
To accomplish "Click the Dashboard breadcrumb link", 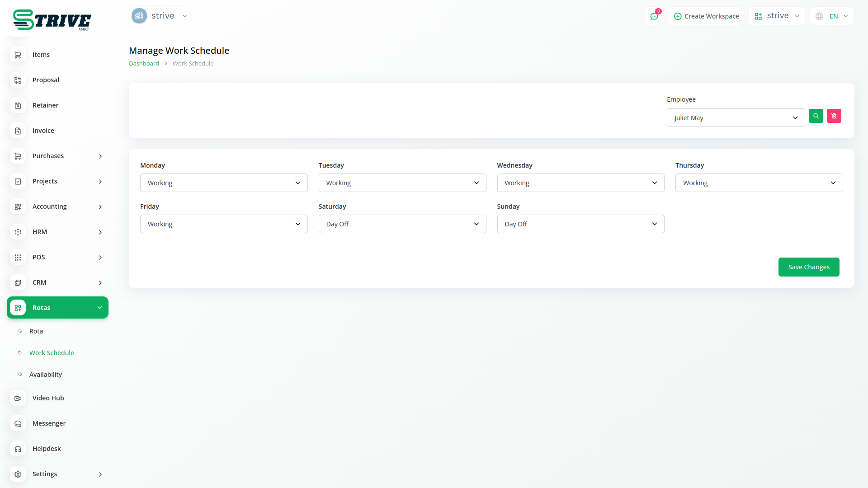I will point(144,64).
